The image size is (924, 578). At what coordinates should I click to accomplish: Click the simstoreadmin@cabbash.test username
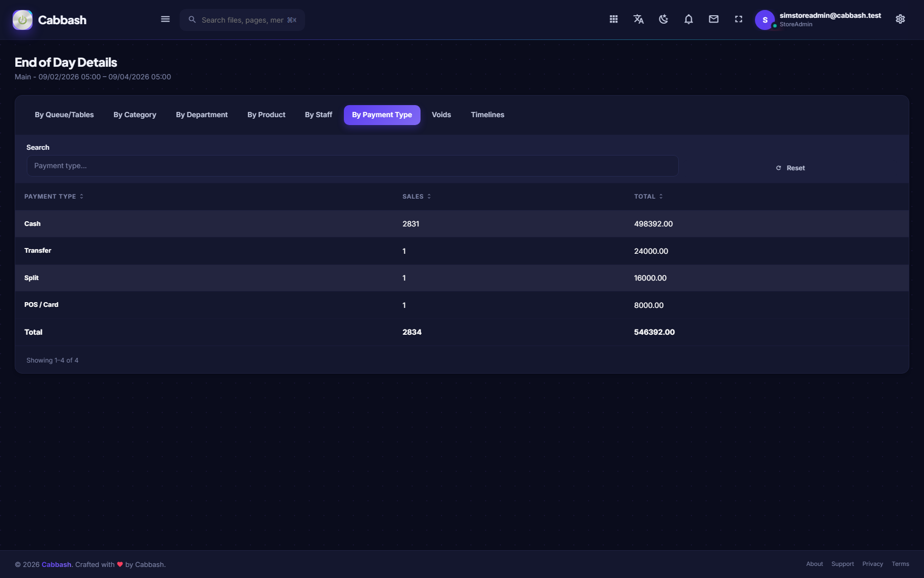coord(831,15)
